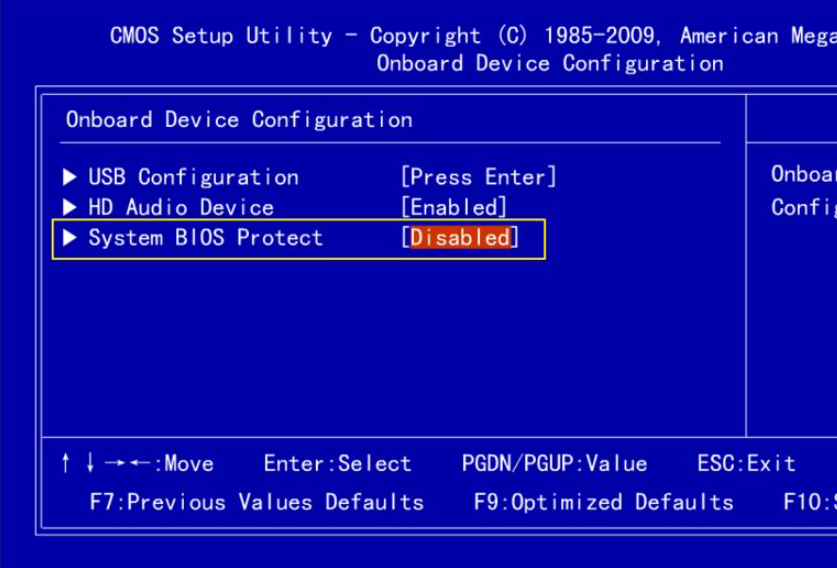
Task: Click the triangle arrow beside HD Audio Device
Action: [x=70, y=207]
